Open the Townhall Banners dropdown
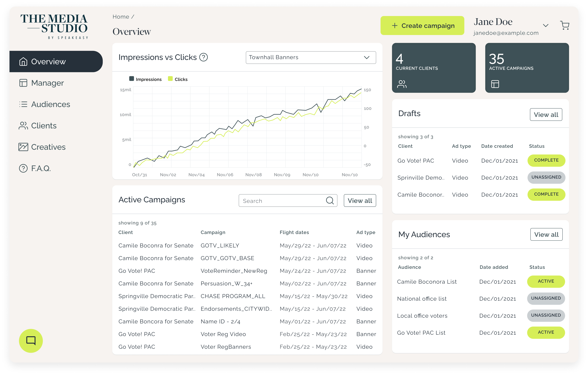Viewport: 588px width, 375px height. coord(311,57)
